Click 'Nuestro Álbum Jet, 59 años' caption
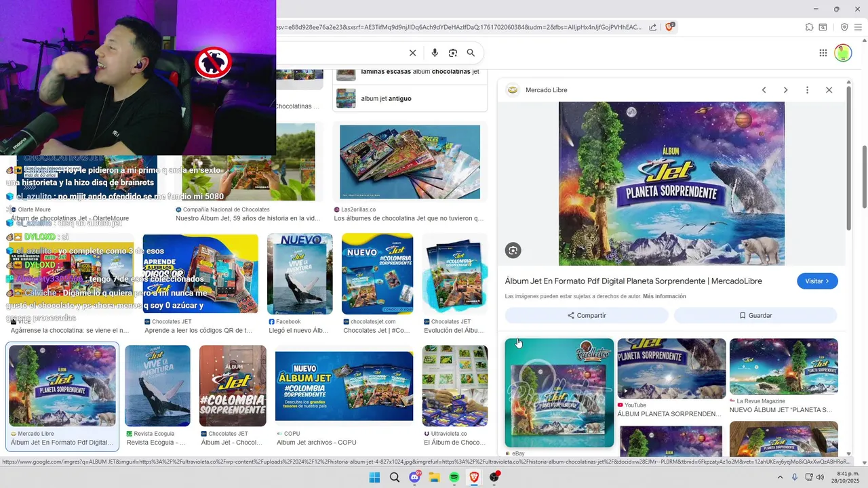Screen dimensions: 868x488 click(248, 218)
